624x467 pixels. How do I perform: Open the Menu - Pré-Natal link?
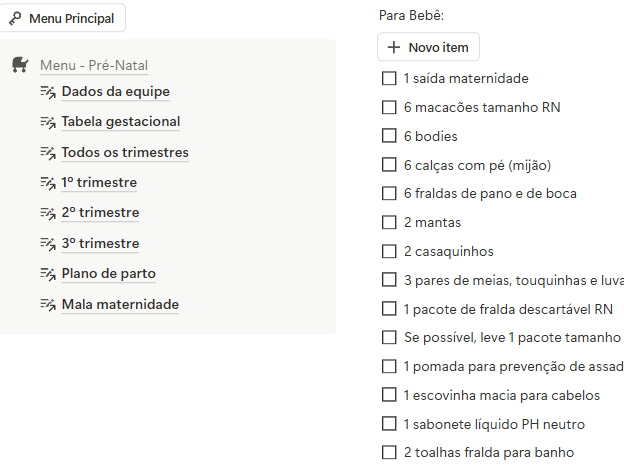[x=94, y=65]
